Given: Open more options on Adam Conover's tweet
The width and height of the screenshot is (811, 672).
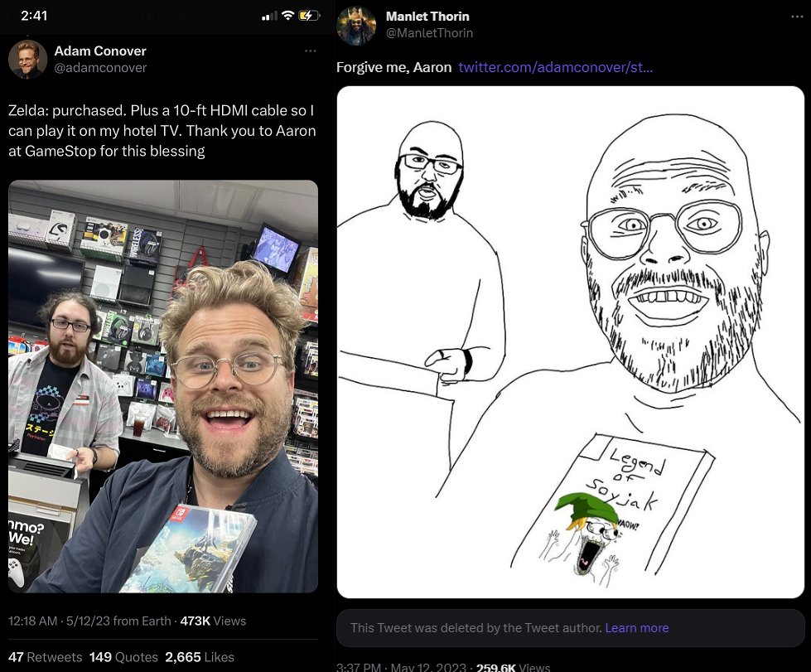Looking at the screenshot, I should (x=311, y=51).
